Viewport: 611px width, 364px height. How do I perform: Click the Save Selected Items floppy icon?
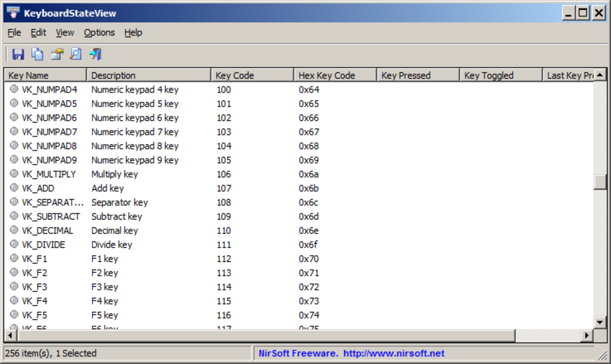coord(18,54)
